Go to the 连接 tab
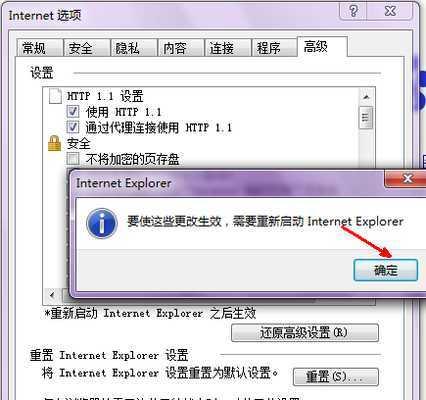The image size is (426, 400). tap(228, 48)
